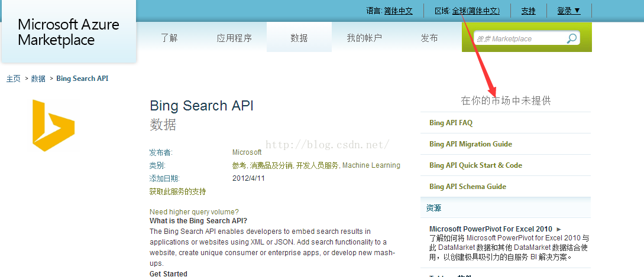Click the Bing Search API page title

(202, 106)
